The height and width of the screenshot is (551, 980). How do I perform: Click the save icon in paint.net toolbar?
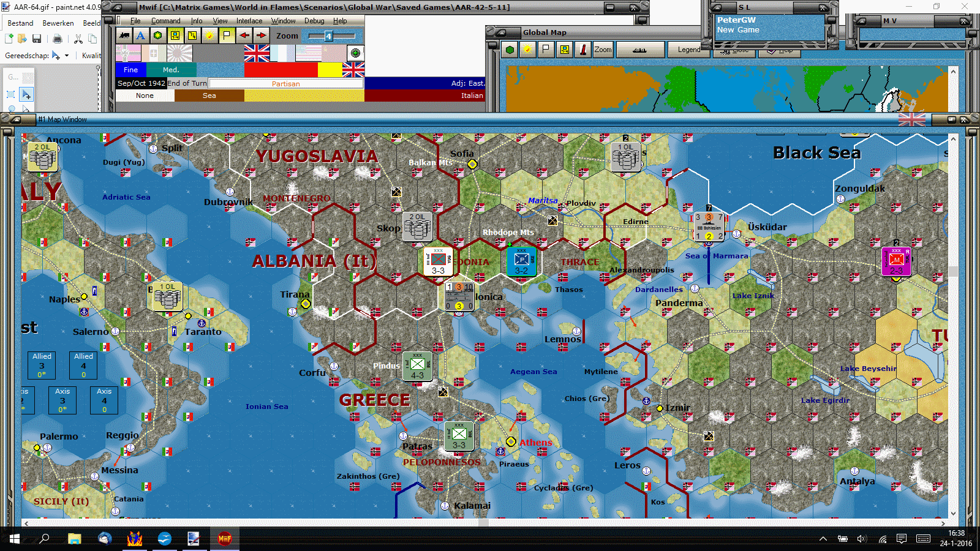(37, 39)
